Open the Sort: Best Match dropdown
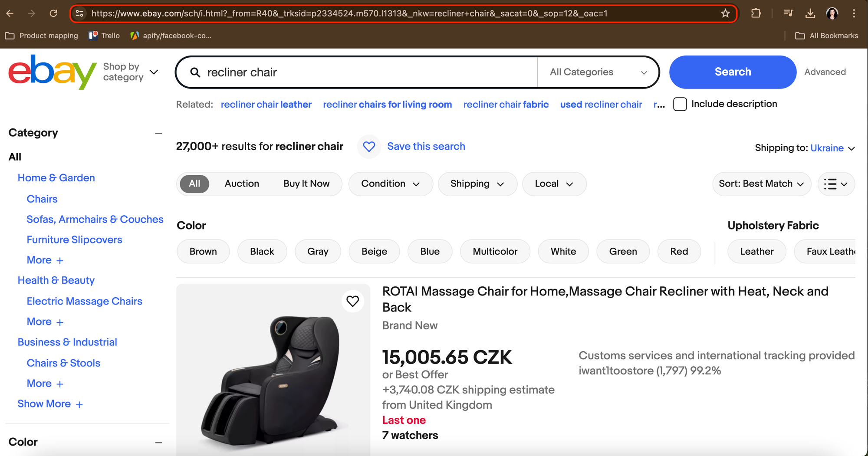Screen dimensions: 868x456 pyautogui.click(x=761, y=184)
